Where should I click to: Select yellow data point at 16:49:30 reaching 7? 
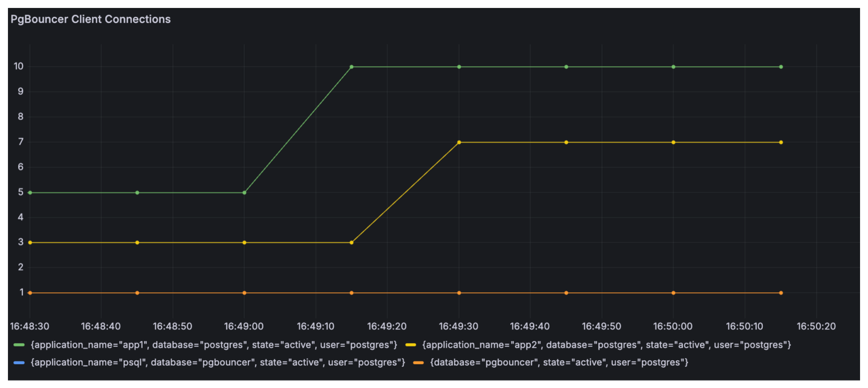[x=459, y=142]
